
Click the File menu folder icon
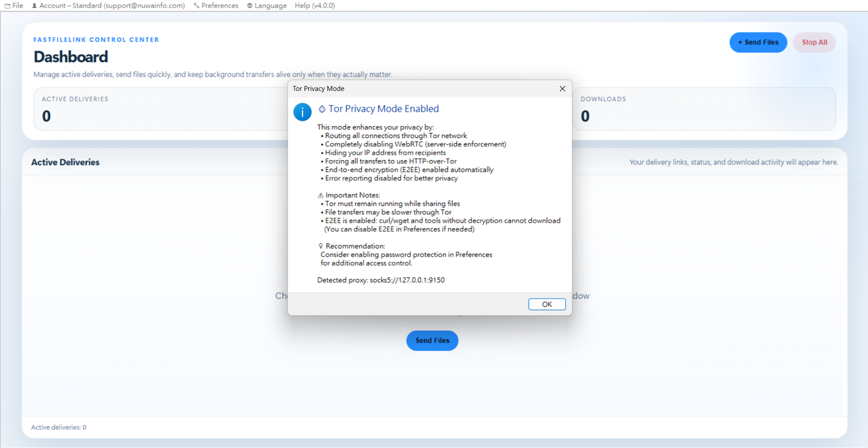(x=7, y=6)
